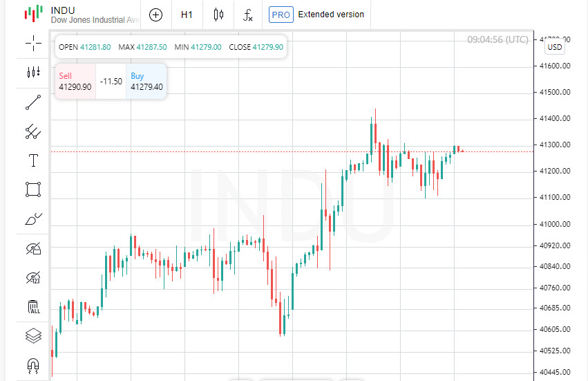Click the 41000.00 price axis label

coord(555,224)
